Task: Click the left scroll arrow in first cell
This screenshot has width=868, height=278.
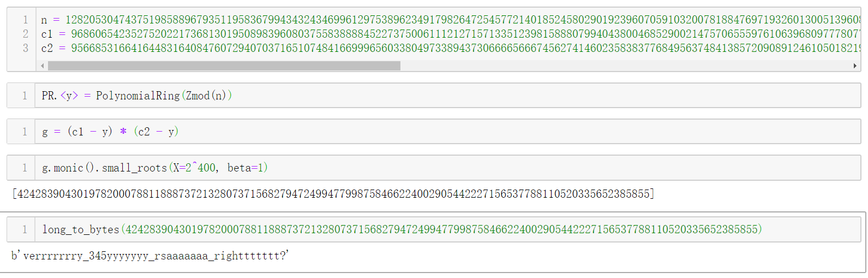Action: pos(43,66)
